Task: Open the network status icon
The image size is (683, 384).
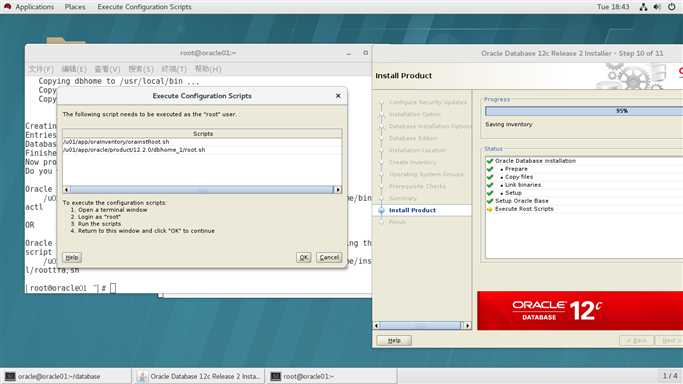Action: pyautogui.click(x=643, y=7)
